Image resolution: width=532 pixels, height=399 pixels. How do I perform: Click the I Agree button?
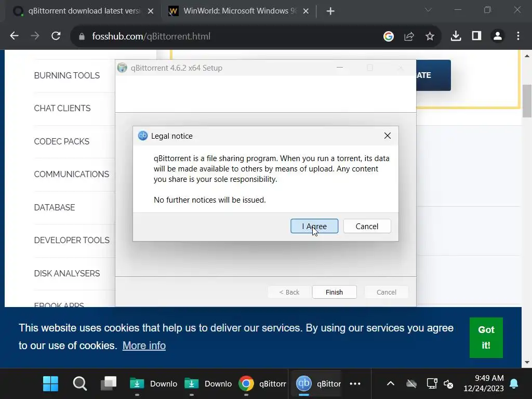pyautogui.click(x=314, y=227)
